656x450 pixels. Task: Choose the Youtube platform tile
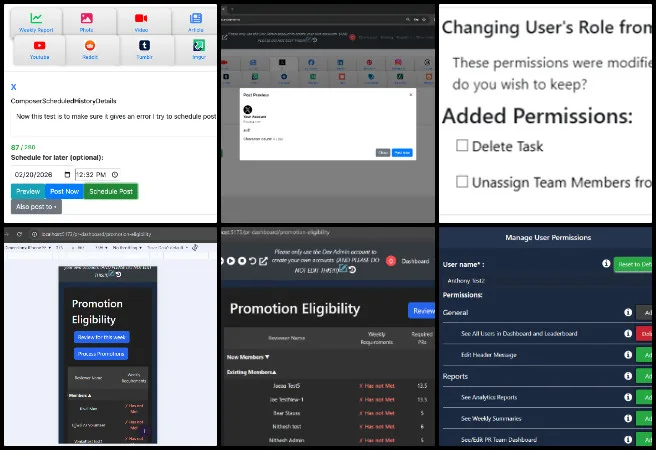coord(39,49)
